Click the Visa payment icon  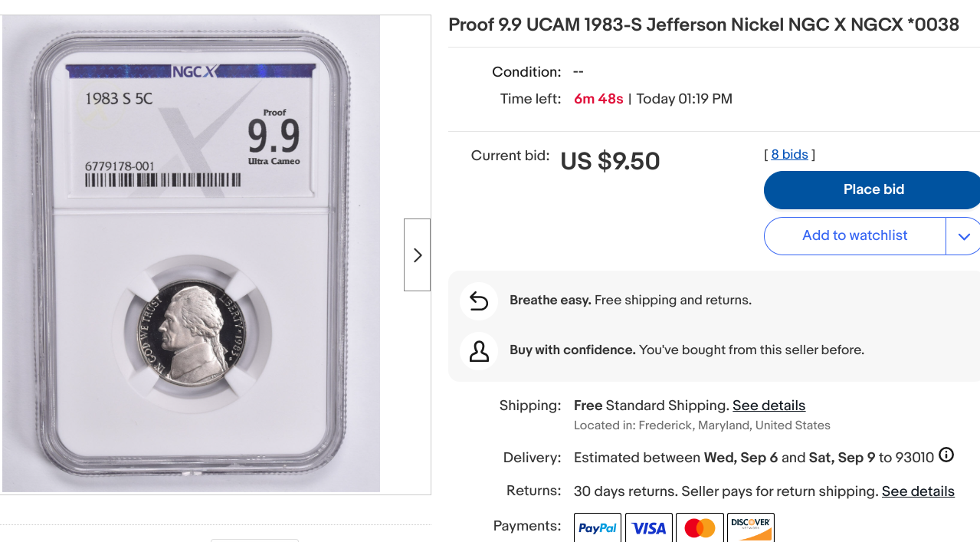[649, 527]
